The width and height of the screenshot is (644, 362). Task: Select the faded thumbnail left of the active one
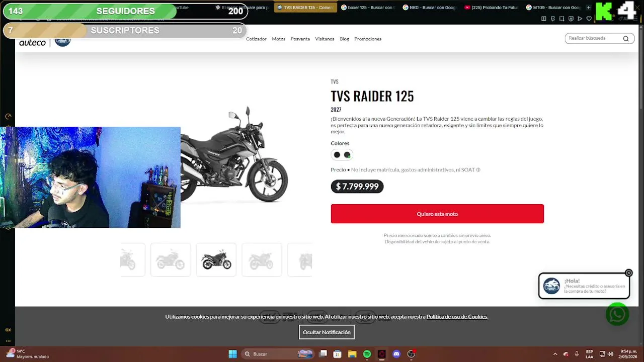click(171, 260)
